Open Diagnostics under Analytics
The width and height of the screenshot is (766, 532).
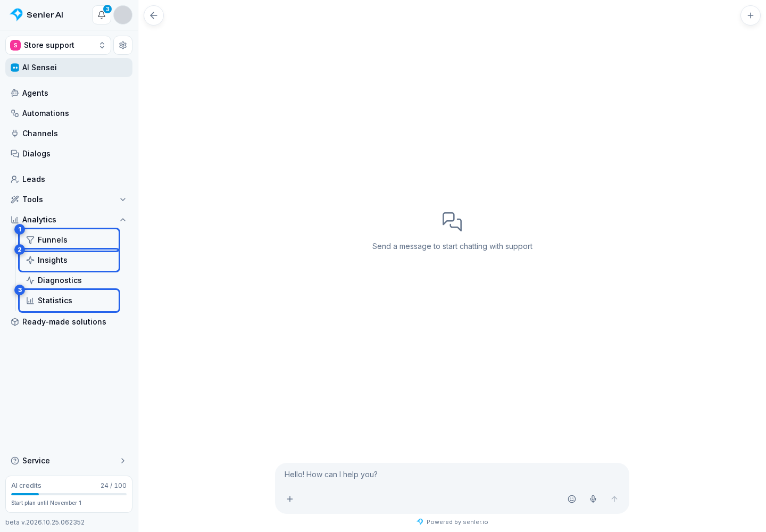69,280
